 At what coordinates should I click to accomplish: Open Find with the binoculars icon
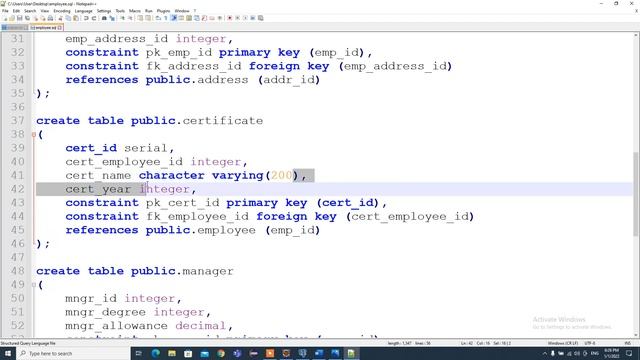click(x=104, y=18)
